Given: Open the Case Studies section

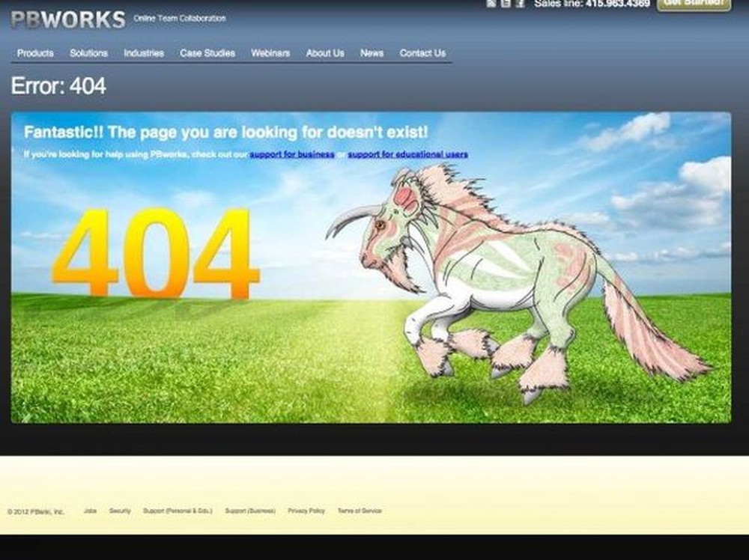Looking at the screenshot, I should [x=207, y=53].
